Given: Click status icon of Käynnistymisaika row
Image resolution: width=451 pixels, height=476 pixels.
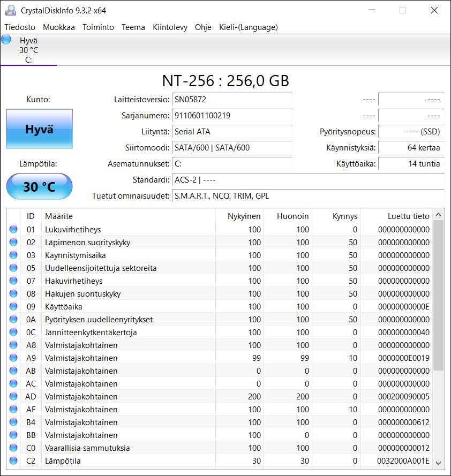Looking at the screenshot, I should pos(13,255).
